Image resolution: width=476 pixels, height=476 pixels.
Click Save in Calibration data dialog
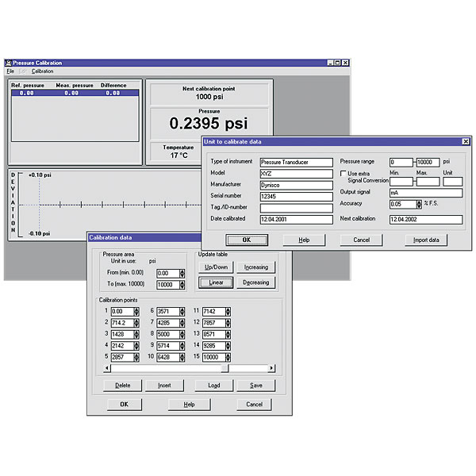point(255,386)
